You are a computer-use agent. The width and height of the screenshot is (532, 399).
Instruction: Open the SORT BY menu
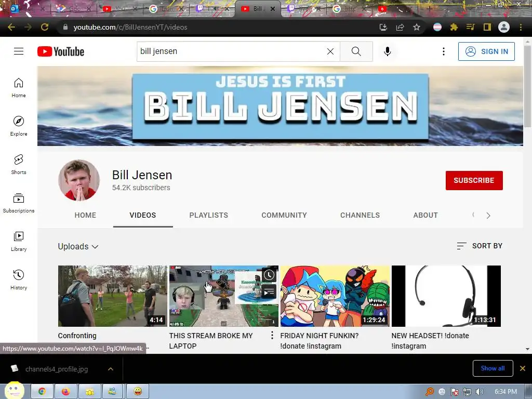tap(480, 246)
